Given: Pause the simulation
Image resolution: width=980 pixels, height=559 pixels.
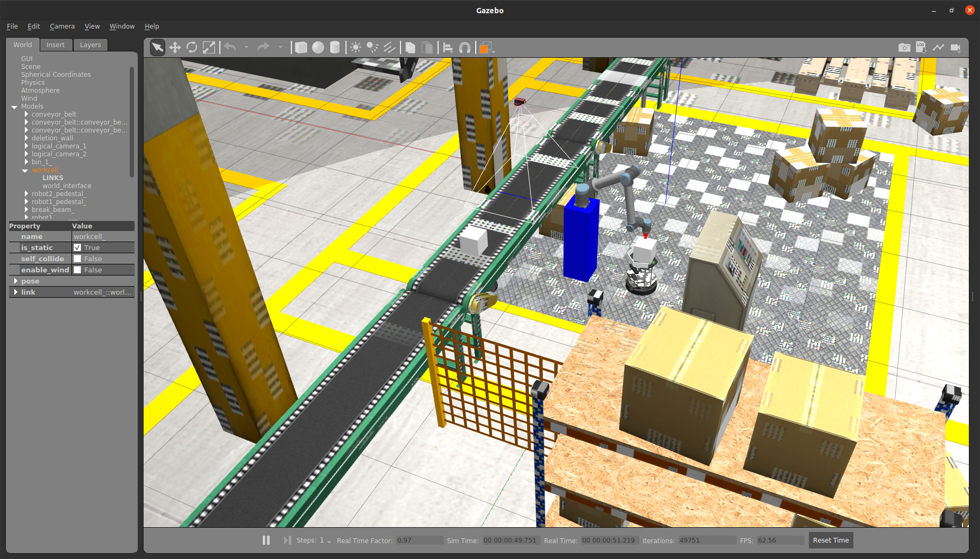Looking at the screenshot, I should tap(266, 540).
